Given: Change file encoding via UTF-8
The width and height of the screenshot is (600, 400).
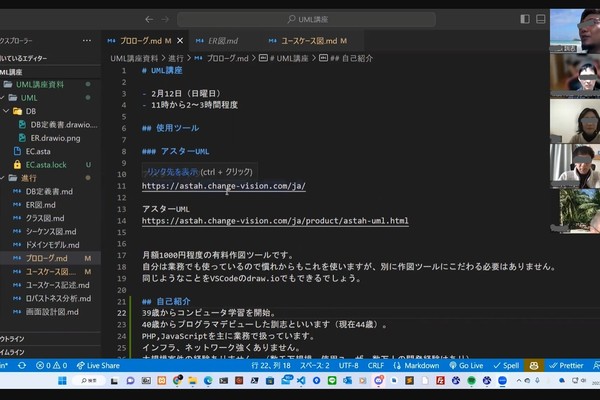Looking at the screenshot, I should (349, 366).
